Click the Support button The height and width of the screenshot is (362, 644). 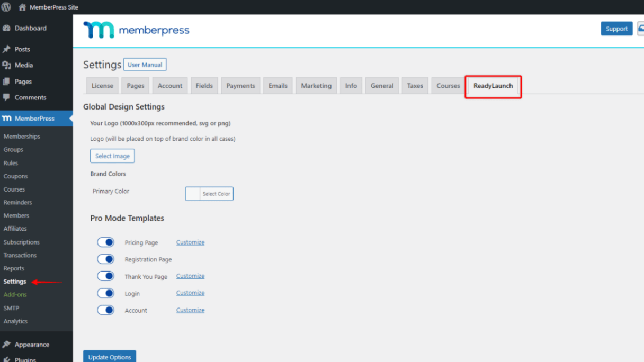pos(616,29)
